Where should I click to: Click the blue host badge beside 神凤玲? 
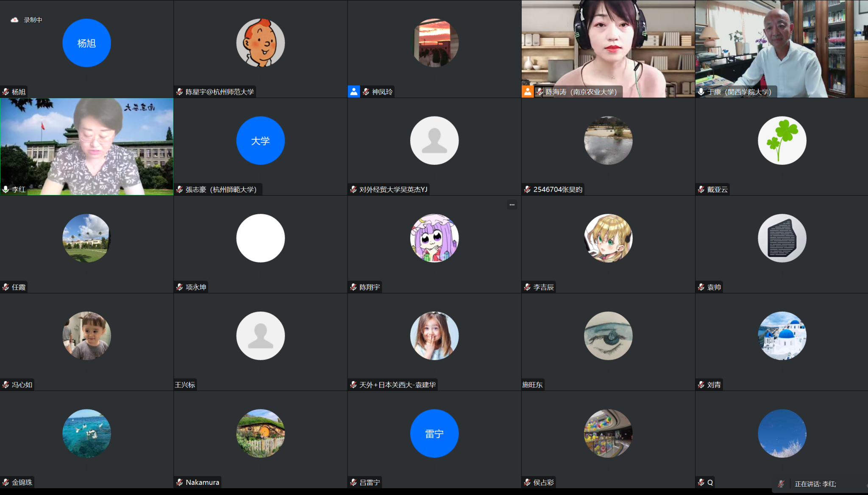click(x=354, y=91)
